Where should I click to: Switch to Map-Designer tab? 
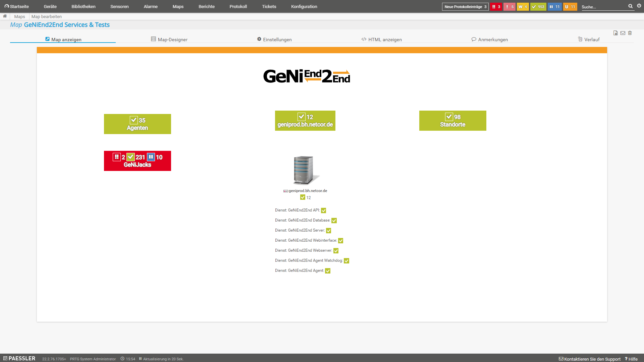[x=169, y=39]
